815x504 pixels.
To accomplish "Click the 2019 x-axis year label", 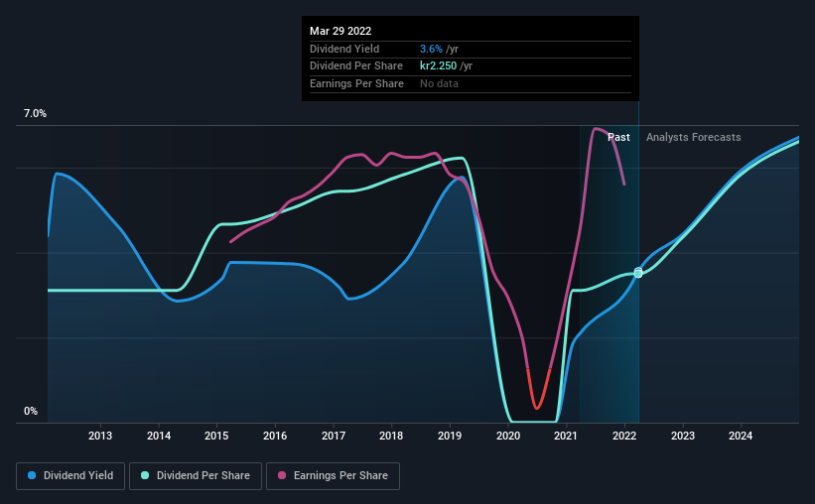I will coord(450,436).
